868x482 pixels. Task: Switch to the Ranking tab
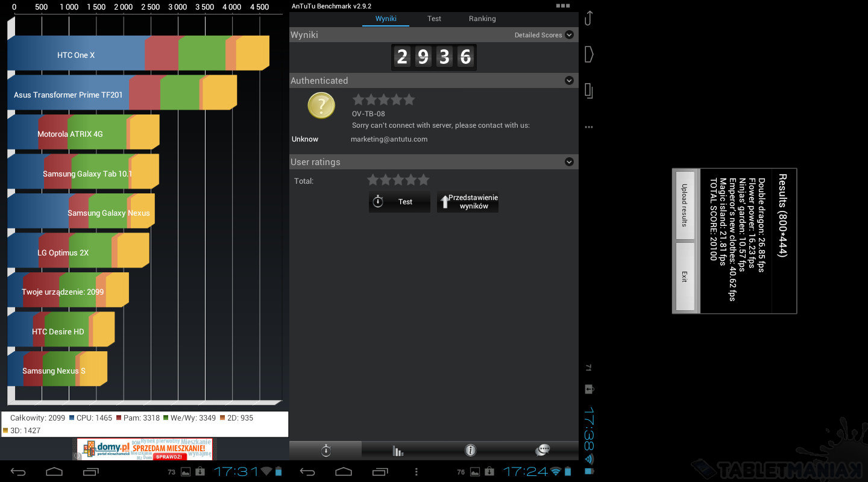coord(482,19)
